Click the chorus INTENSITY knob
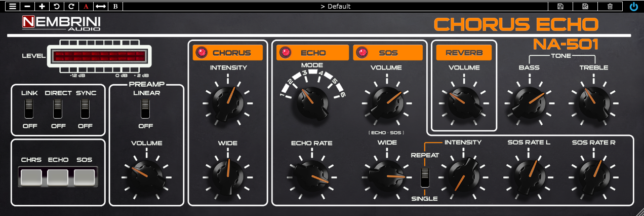 pyautogui.click(x=227, y=103)
